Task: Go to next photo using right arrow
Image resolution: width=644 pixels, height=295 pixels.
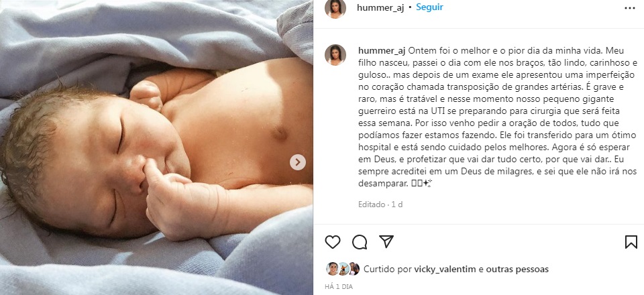Action: [297, 162]
